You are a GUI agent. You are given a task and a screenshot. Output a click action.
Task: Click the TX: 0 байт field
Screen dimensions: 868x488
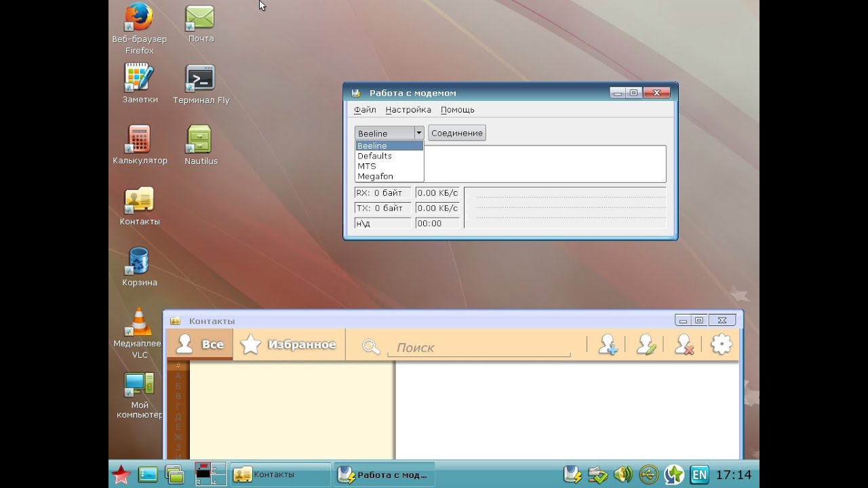click(382, 208)
